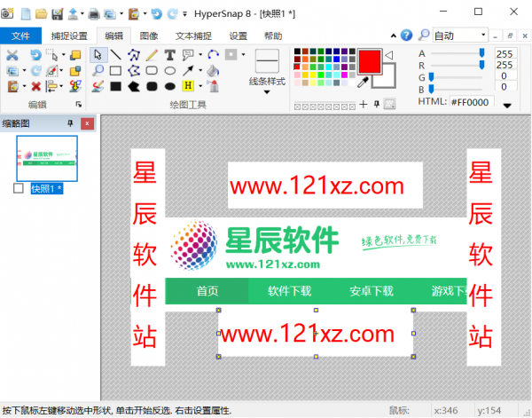
Task: Select the hollow ellipse shape tool
Action: (x=169, y=71)
